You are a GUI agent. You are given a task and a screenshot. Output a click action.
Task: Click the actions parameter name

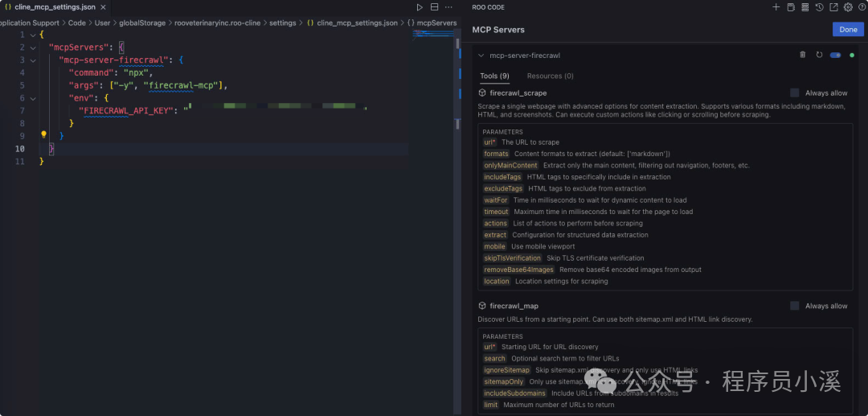[x=495, y=223]
